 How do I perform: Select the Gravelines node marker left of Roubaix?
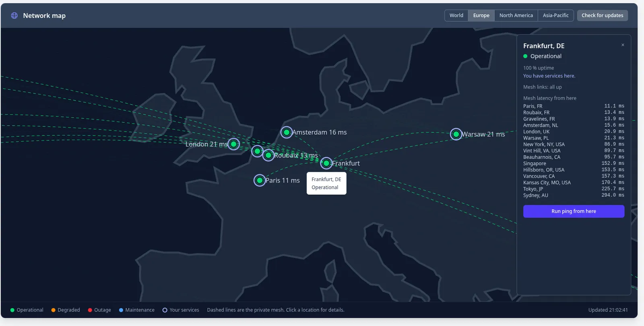click(x=257, y=151)
